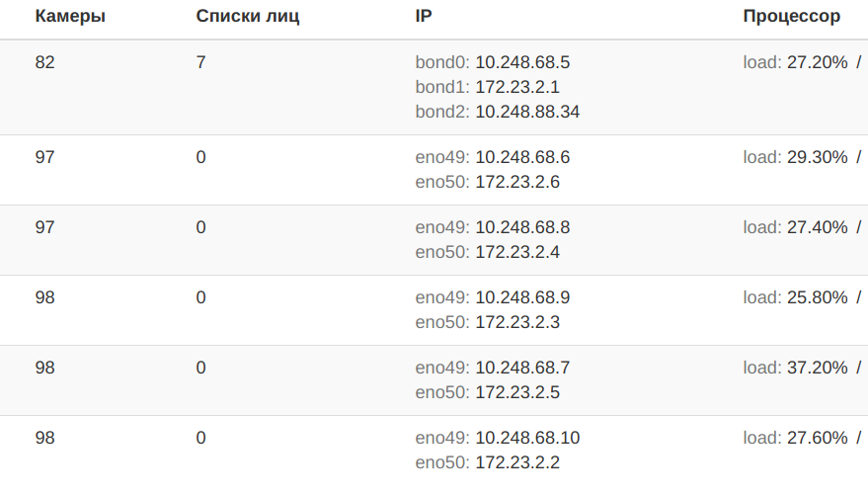868x497 pixels.
Task: Select the bond2 address 10.248.88.34
Action: [x=527, y=112]
